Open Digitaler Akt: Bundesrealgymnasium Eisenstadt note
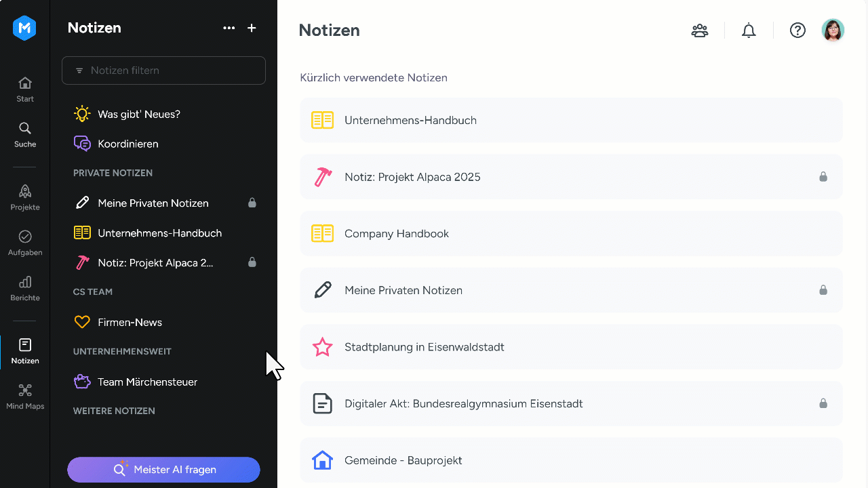 tap(571, 403)
